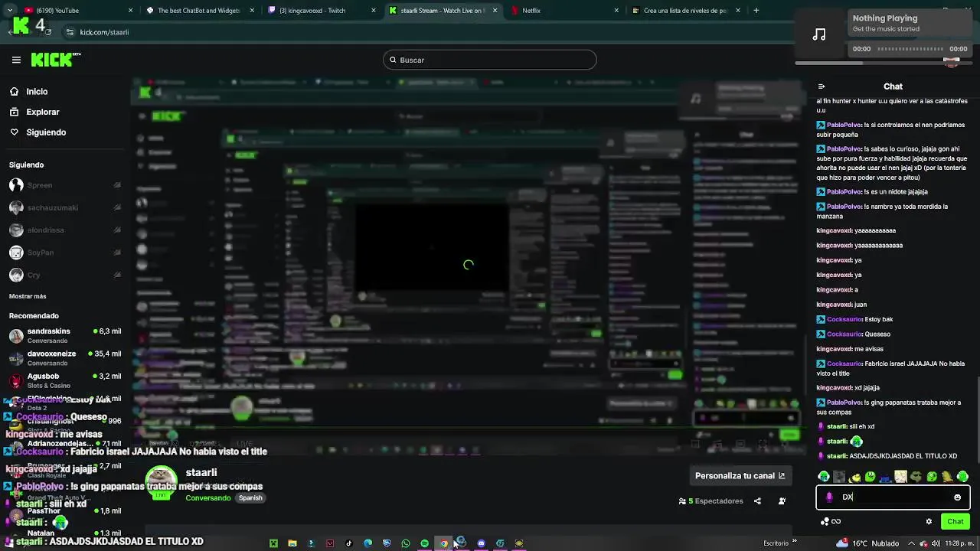Open the weather 16°C Nublado widget
The width and height of the screenshot is (980, 551).
pos(868,543)
